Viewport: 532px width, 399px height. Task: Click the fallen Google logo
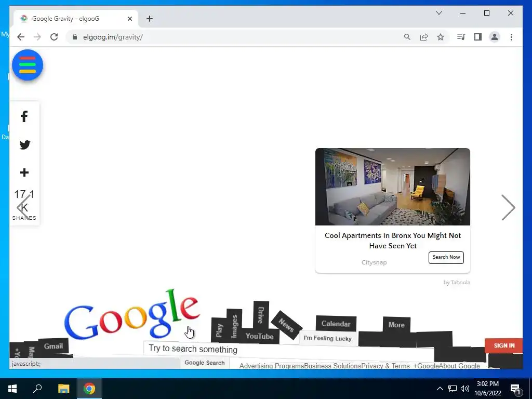(x=131, y=313)
